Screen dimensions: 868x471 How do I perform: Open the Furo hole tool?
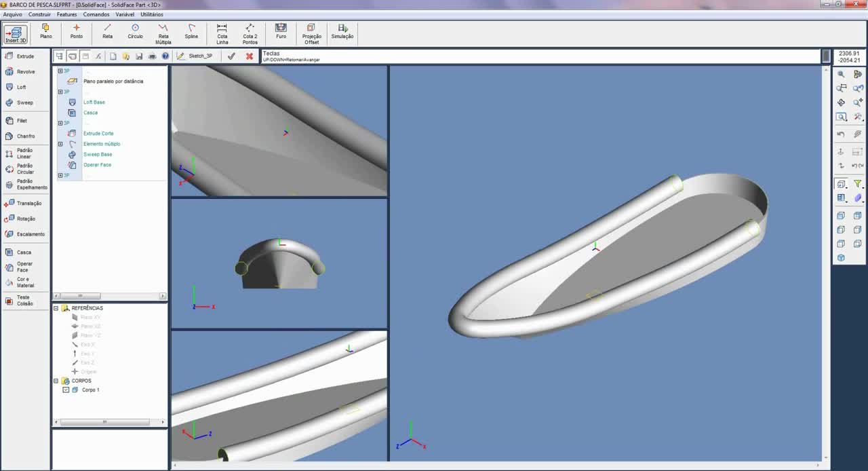[x=281, y=31]
